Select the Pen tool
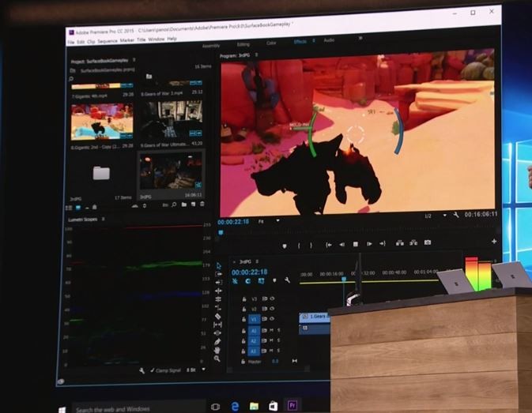The image size is (532, 413). pos(217,341)
